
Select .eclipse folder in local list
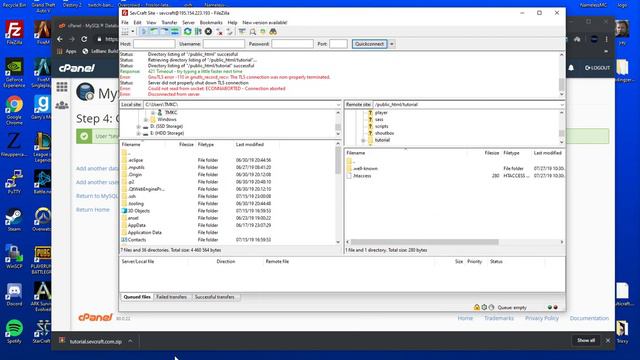tap(135, 160)
